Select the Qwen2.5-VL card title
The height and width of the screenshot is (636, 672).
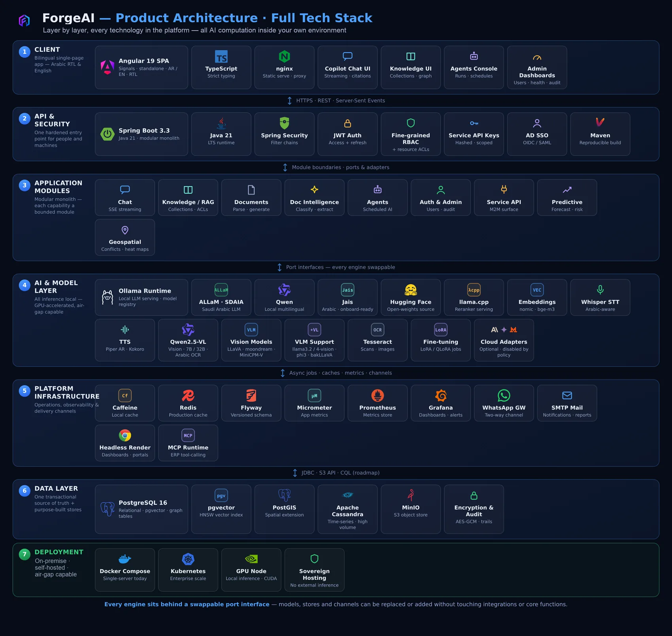pyautogui.click(x=188, y=342)
